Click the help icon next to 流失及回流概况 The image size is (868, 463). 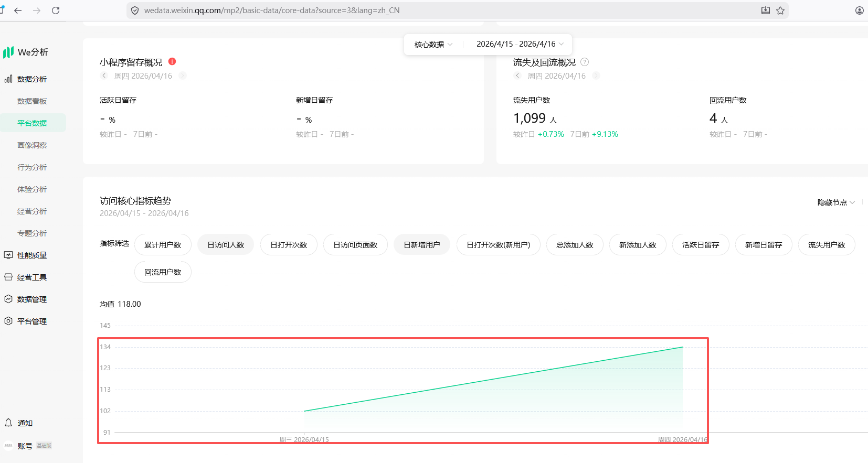[x=585, y=62]
